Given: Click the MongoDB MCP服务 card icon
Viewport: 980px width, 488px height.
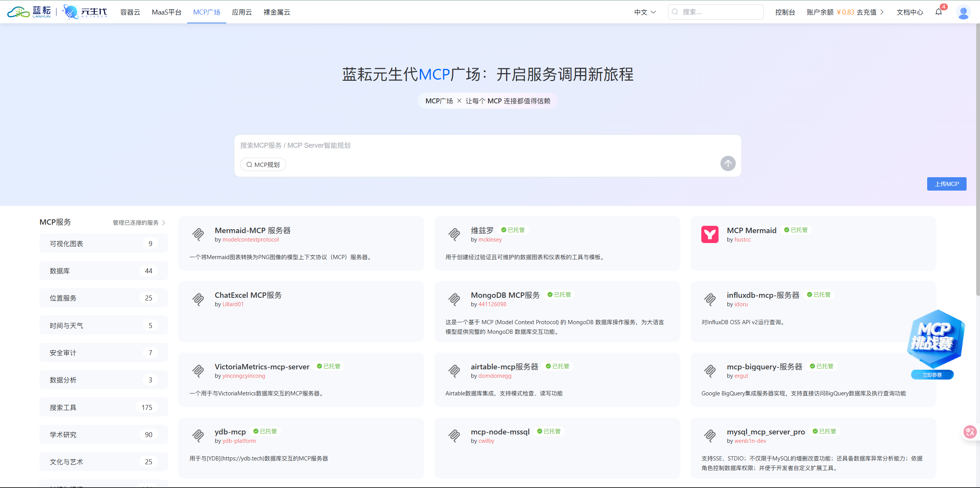Looking at the screenshot, I should (454, 299).
